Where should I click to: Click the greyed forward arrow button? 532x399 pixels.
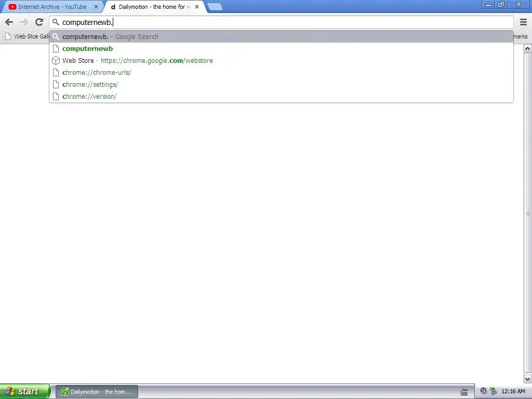tap(24, 22)
